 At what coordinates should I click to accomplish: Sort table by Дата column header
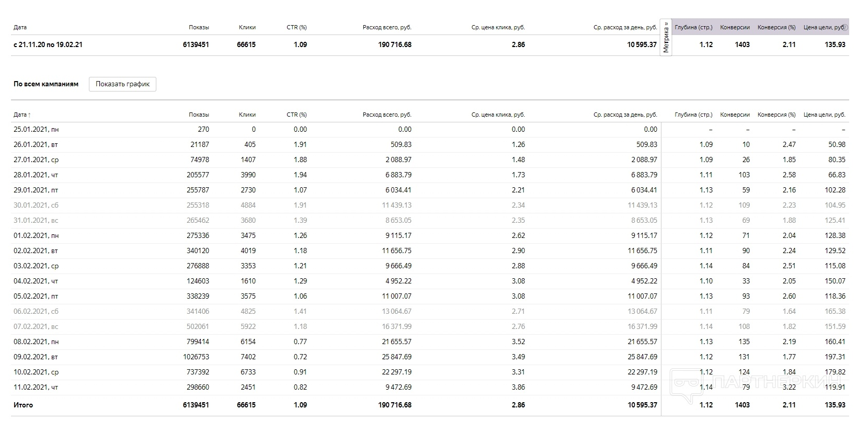coord(22,115)
